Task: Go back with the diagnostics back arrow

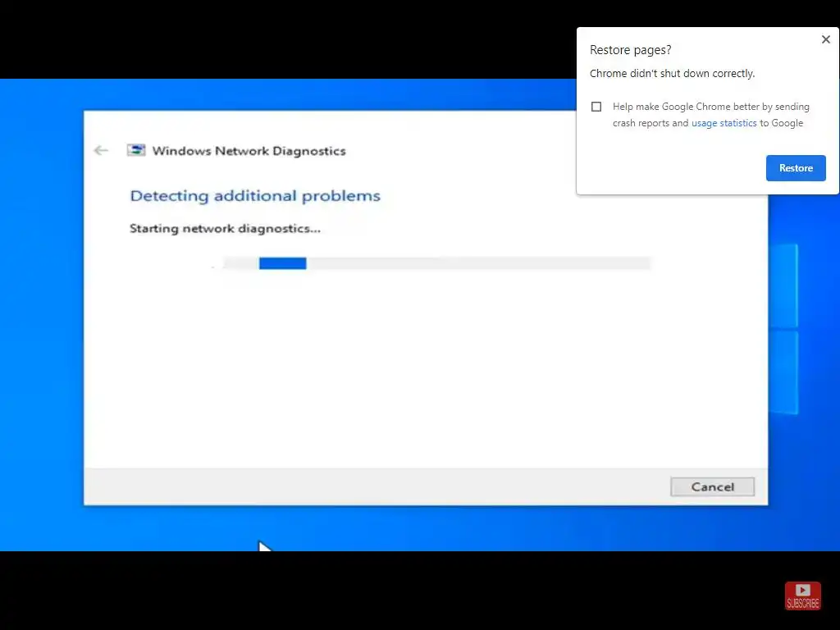Action: [101, 151]
